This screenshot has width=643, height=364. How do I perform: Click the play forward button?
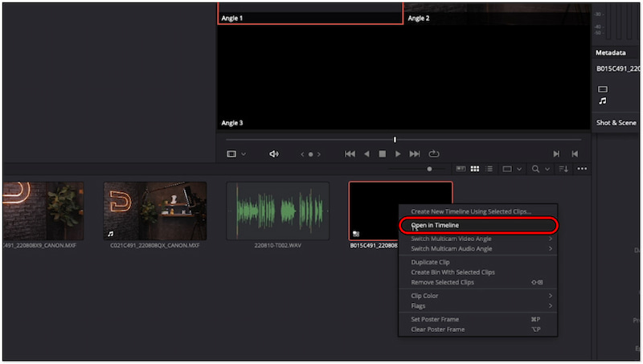[398, 153]
